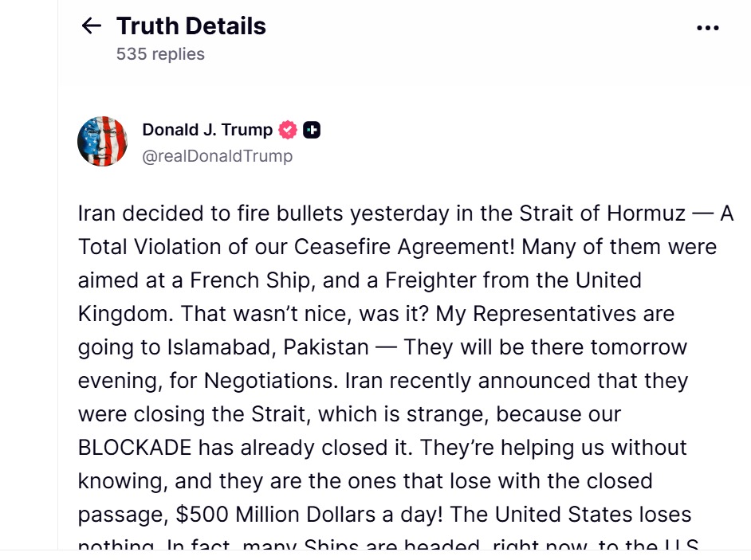The image size is (751, 560).
Task: Click the black plus badge beside name
Action: point(312,130)
